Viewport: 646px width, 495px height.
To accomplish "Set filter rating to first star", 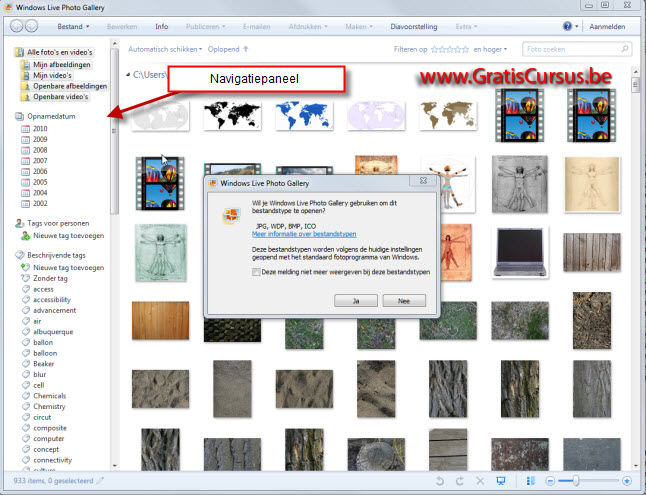I will (434, 49).
